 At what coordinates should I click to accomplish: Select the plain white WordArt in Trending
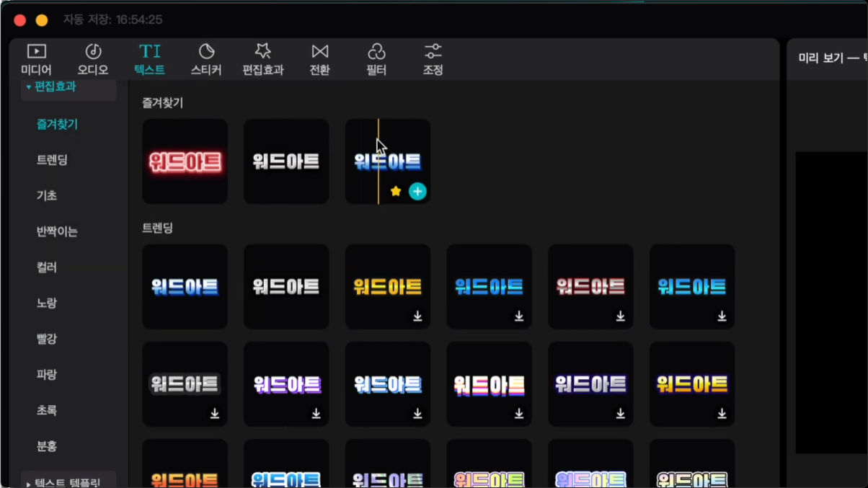coord(286,287)
